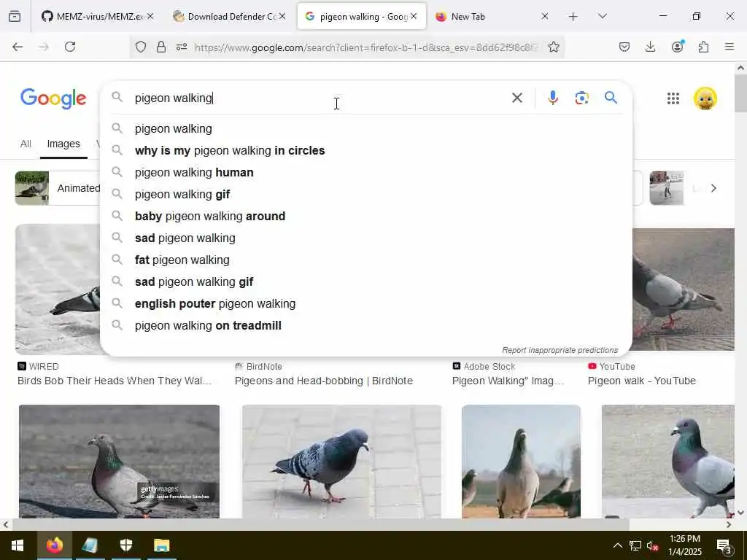
Task: Search by image with Google Lens icon
Action: tap(581, 98)
